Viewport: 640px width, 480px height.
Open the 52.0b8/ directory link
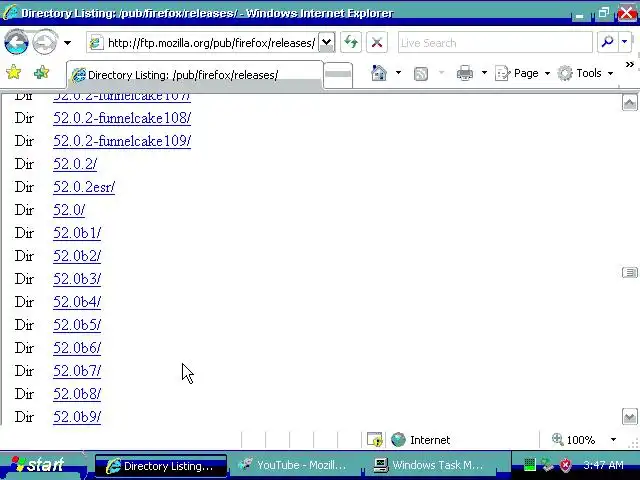pos(77,394)
